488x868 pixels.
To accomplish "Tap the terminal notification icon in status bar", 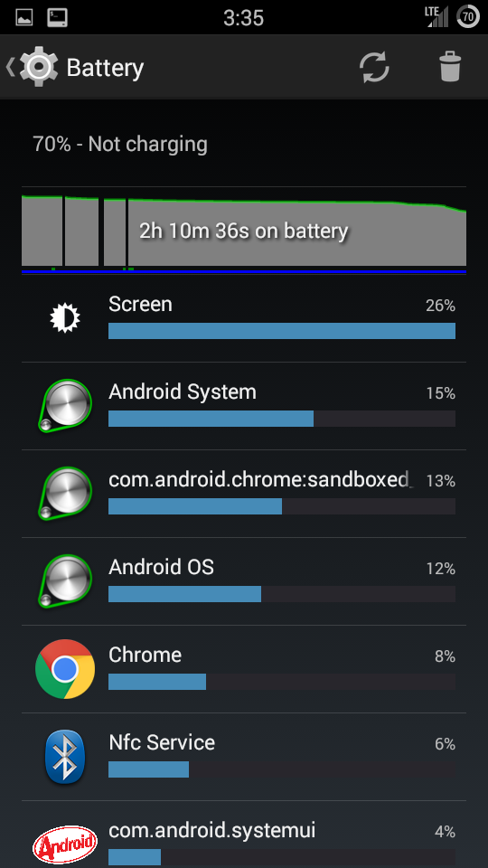I will click(58, 18).
